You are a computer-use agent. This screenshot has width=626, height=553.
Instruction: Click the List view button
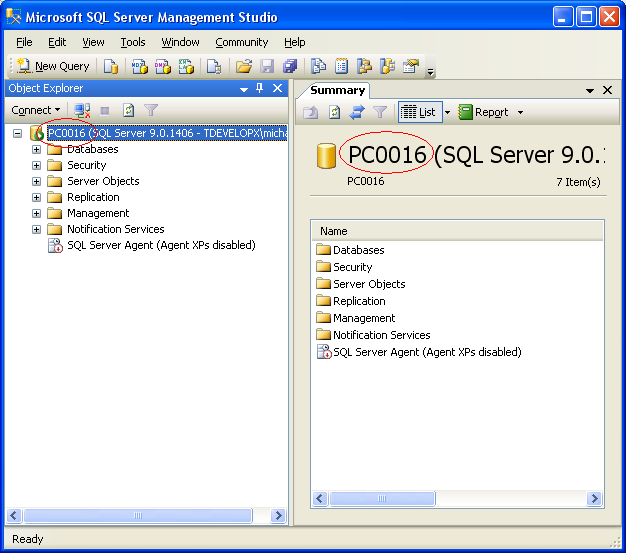[420, 112]
